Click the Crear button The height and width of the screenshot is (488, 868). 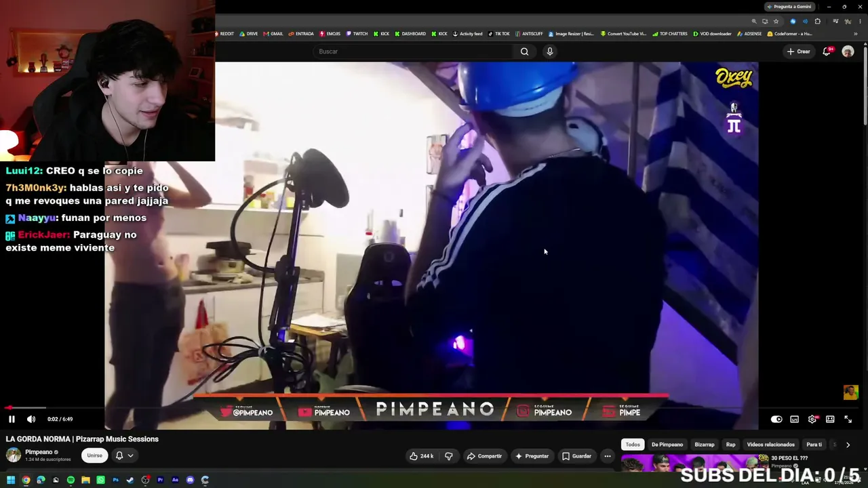point(798,52)
